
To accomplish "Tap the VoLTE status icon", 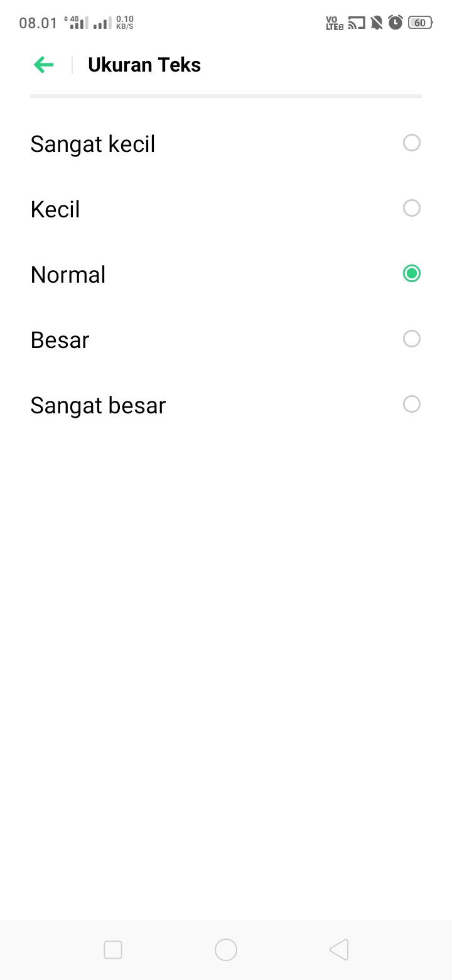I will [334, 23].
